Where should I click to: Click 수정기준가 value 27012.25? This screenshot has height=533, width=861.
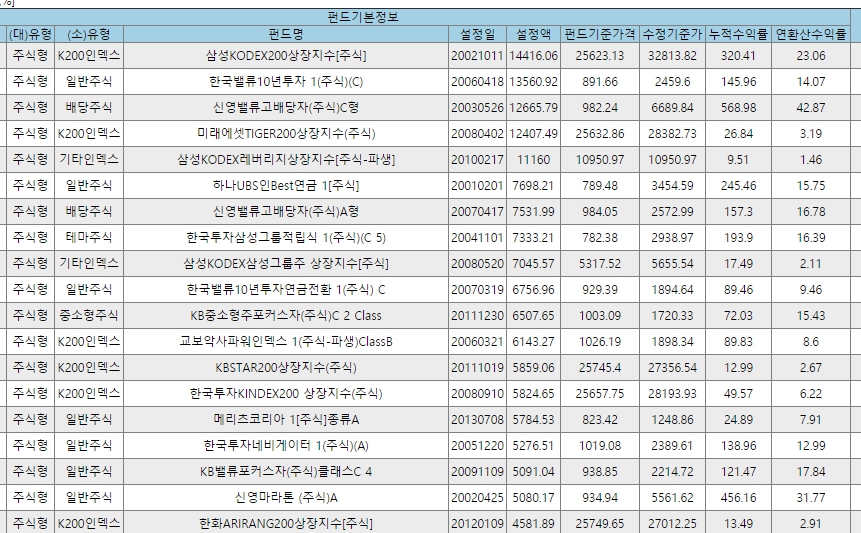[672, 523]
